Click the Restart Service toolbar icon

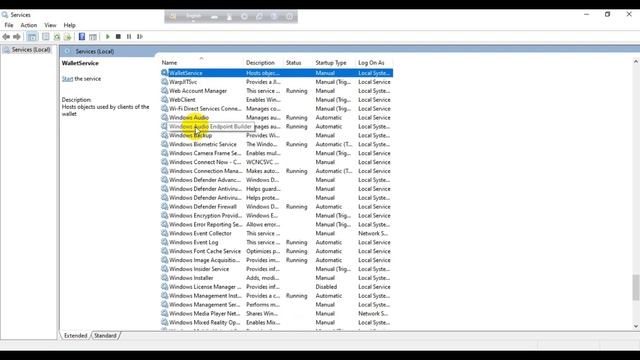(140, 37)
